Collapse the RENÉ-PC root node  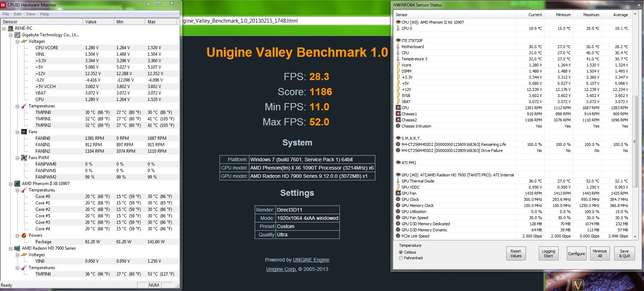[x=4, y=28]
